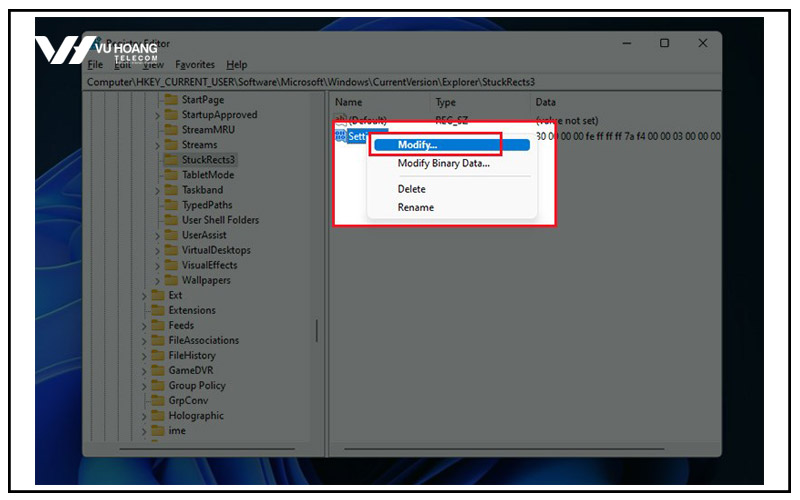Maximize the Registry Editor window
Viewport: 800px width, 500px height.
click(664, 43)
